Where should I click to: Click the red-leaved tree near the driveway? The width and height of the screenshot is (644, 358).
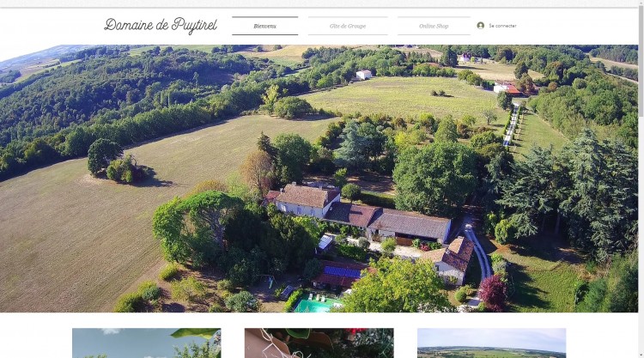coord(493,292)
